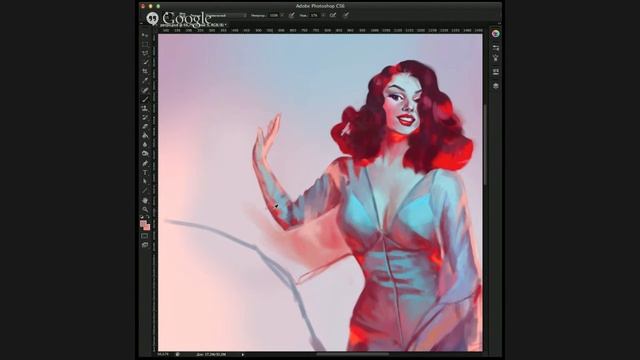Select the Eraser tool

tap(145, 127)
